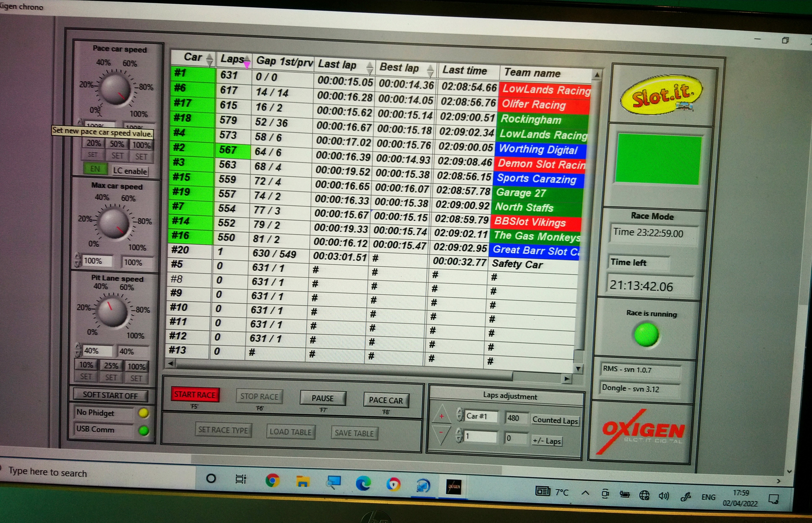Open the Task View taskbar icon
The width and height of the screenshot is (812, 523).
tap(241, 479)
